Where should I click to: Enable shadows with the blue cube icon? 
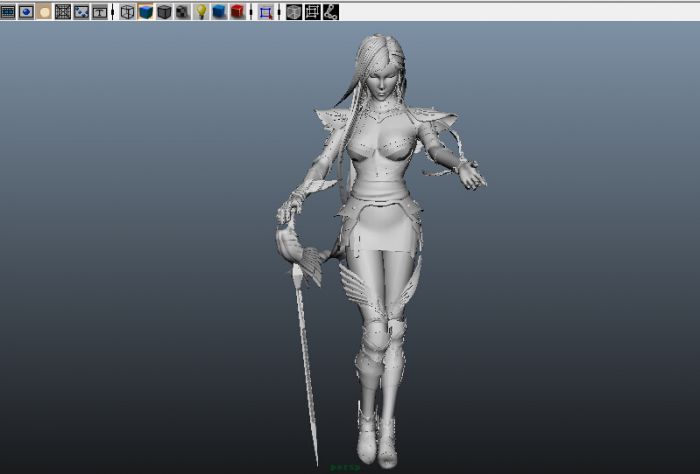click(x=219, y=12)
